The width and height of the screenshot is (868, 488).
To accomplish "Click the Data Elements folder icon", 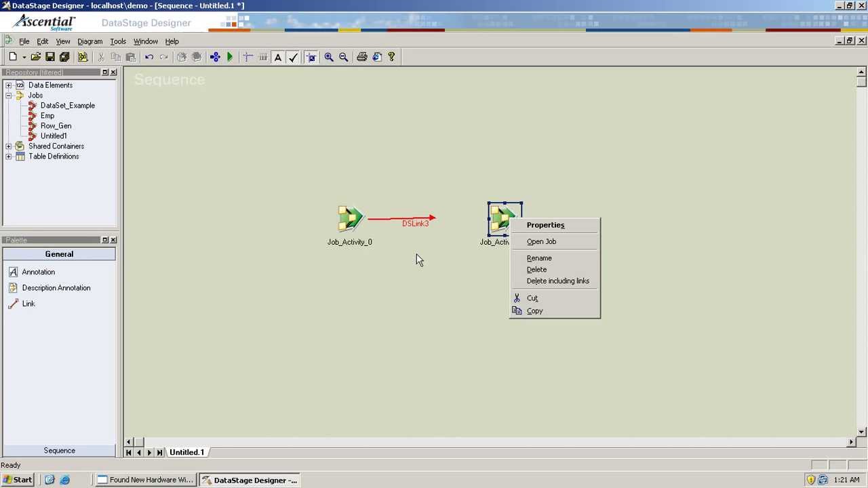I will [20, 85].
